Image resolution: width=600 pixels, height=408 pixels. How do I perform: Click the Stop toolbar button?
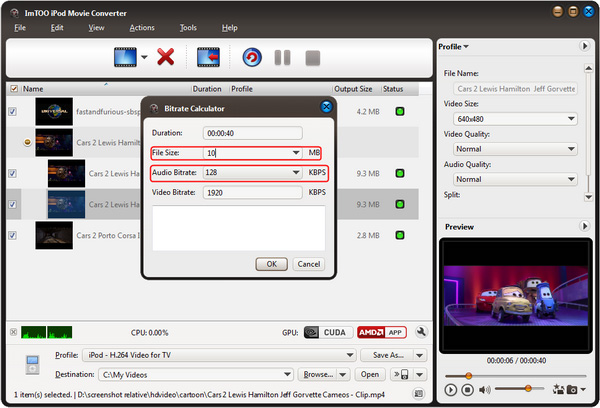pos(313,58)
